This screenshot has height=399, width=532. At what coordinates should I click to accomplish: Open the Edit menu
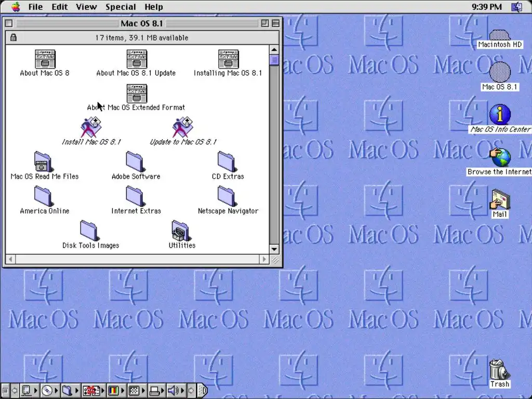coord(59,7)
